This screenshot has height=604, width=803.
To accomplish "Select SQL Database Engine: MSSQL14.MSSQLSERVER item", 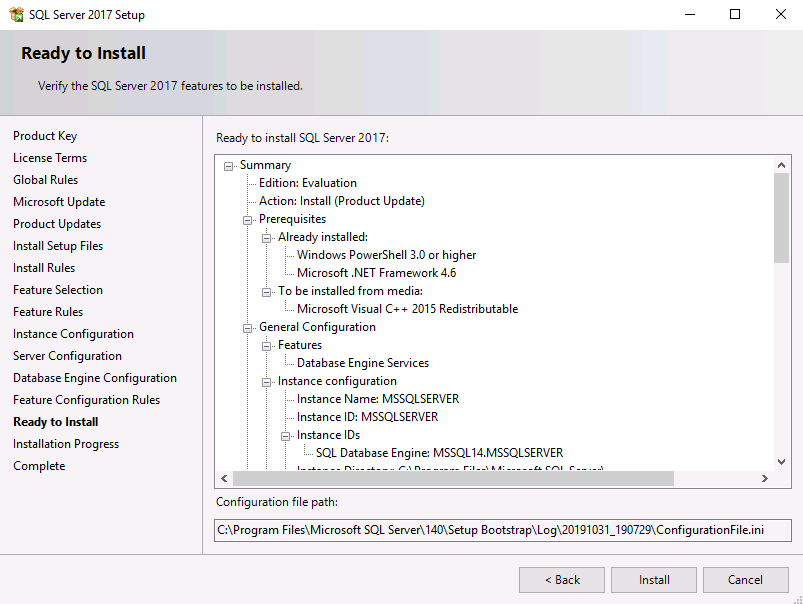I will click(439, 453).
